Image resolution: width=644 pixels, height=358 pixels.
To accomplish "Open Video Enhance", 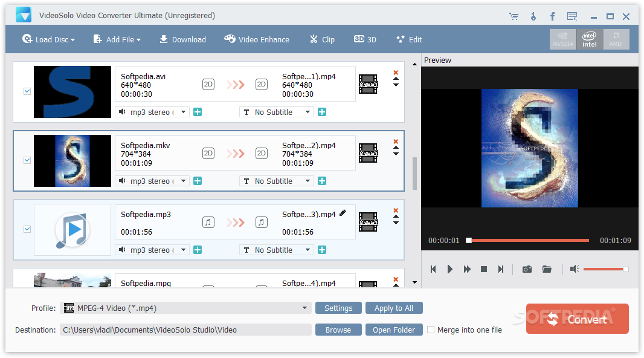I will [257, 39].
